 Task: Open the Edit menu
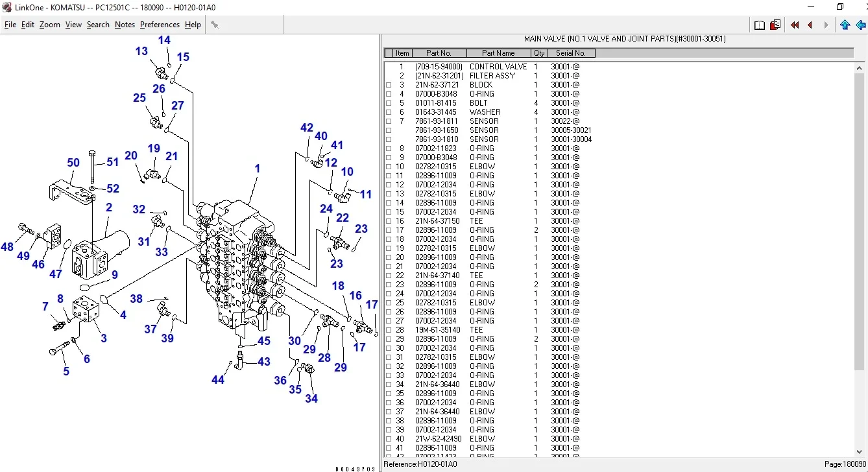(28, 25)
